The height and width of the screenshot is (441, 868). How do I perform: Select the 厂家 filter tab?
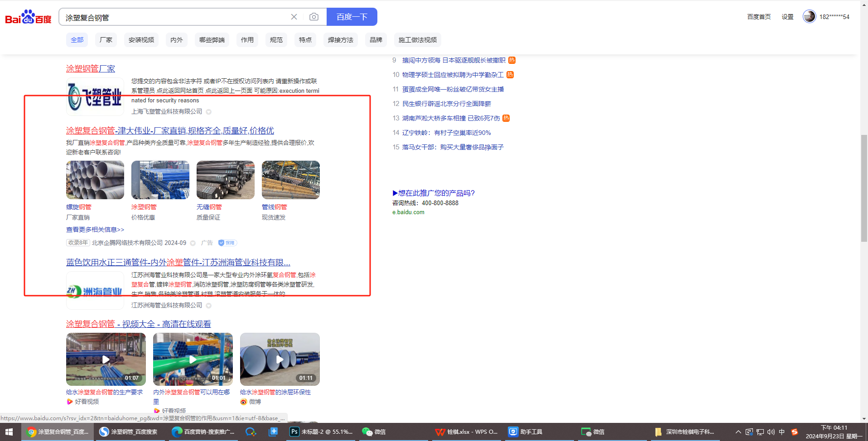(106, 40)
